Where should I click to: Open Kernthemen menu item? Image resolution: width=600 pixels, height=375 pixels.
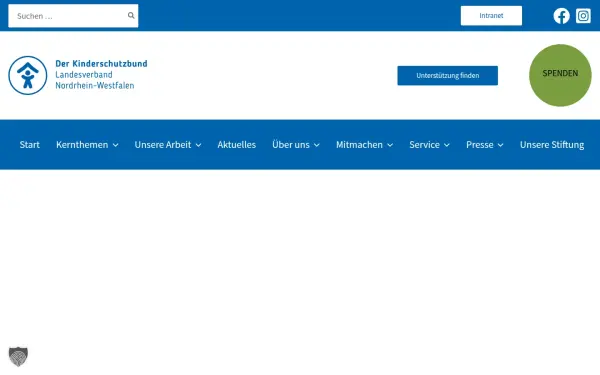(x=82, y=145)
